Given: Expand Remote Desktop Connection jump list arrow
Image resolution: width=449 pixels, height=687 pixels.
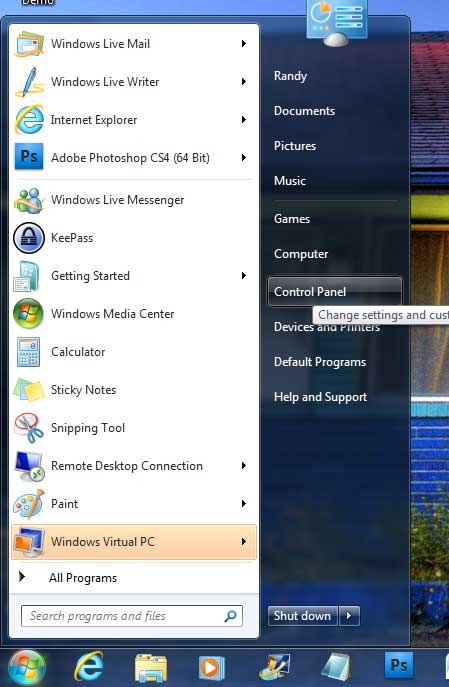Looking at the screenshot, I should coord(244,466).
